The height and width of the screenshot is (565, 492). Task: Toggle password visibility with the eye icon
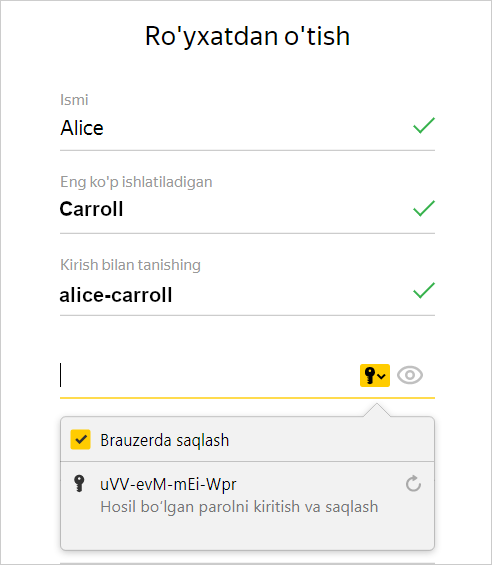click(x=410, y=375)
